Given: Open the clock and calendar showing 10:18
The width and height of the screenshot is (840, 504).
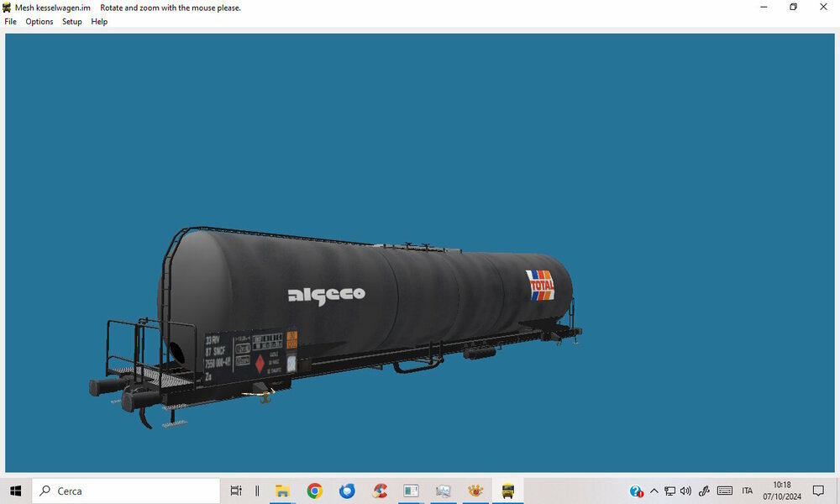Looking at the screenshot, I should tap(782, 491).
